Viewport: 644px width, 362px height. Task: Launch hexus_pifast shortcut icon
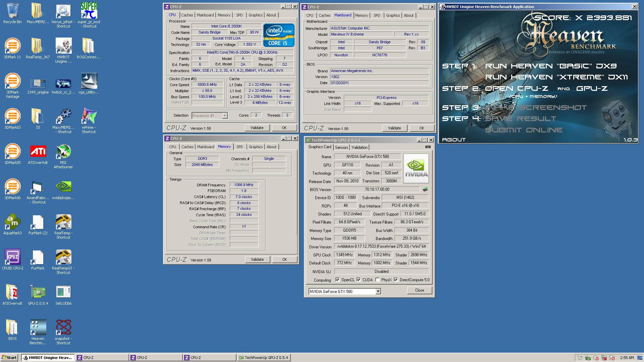pyautogui.click(x=63, y=11)
